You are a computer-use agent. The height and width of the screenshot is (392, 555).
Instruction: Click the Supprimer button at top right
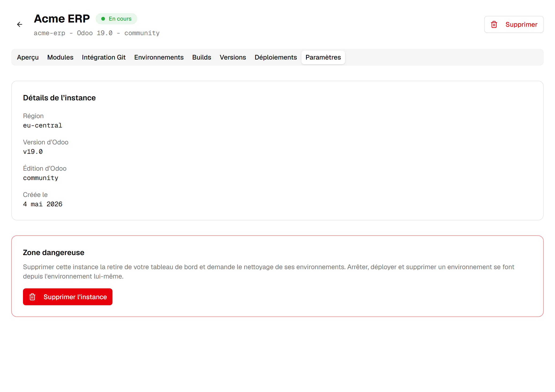coord(514,24)
